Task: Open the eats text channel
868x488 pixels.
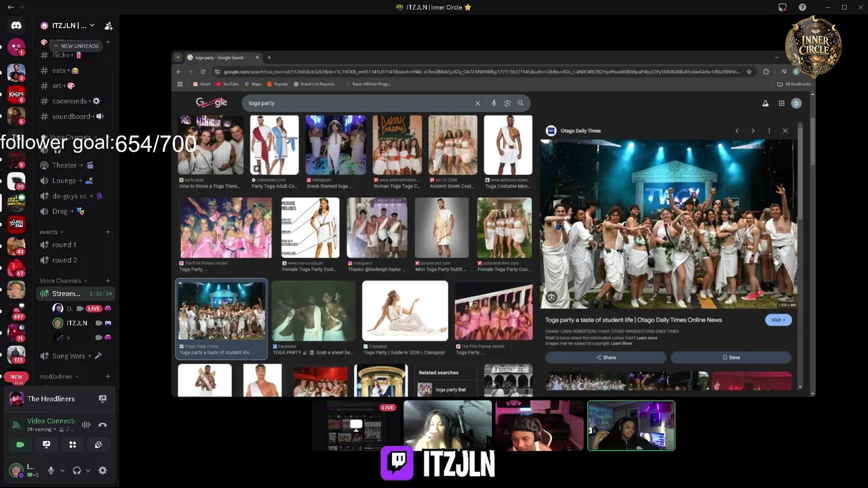Action: [x=75, y=70]
